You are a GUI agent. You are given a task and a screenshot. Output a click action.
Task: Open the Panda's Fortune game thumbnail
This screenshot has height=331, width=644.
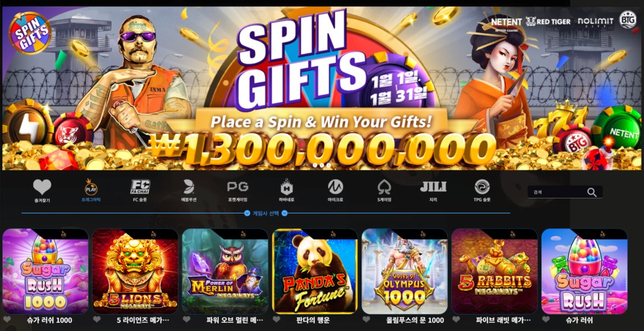coord(314,271)
